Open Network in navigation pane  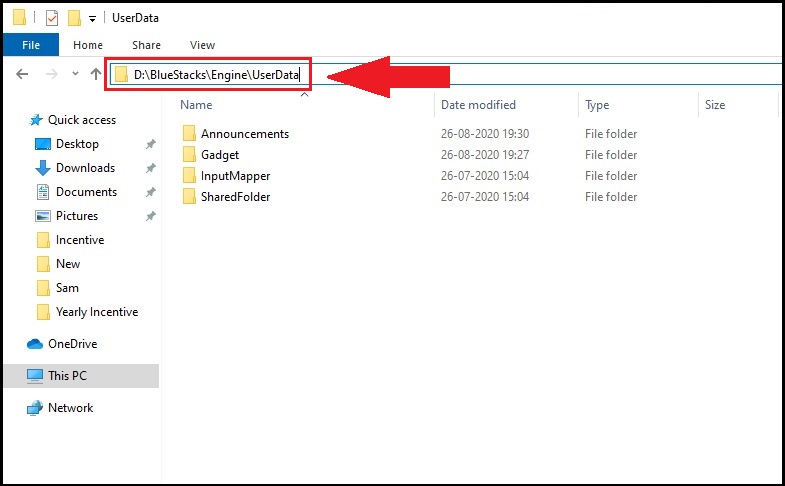(71, 408)
